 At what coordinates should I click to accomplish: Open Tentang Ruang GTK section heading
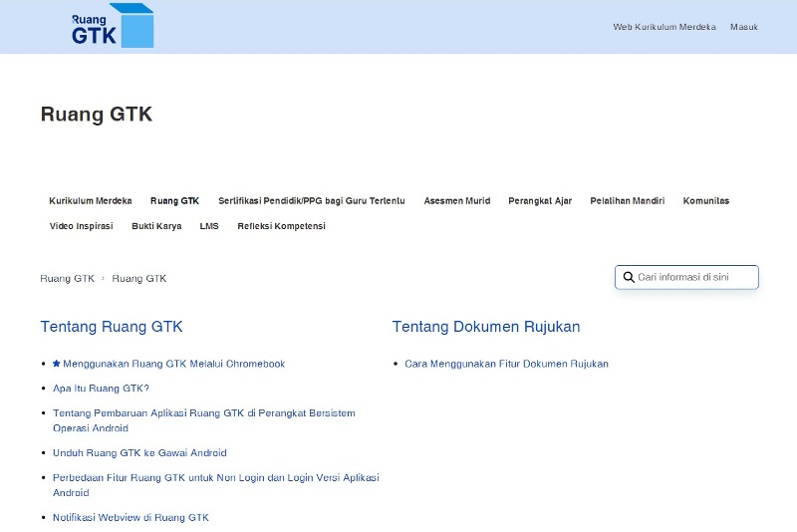(112, 326)
